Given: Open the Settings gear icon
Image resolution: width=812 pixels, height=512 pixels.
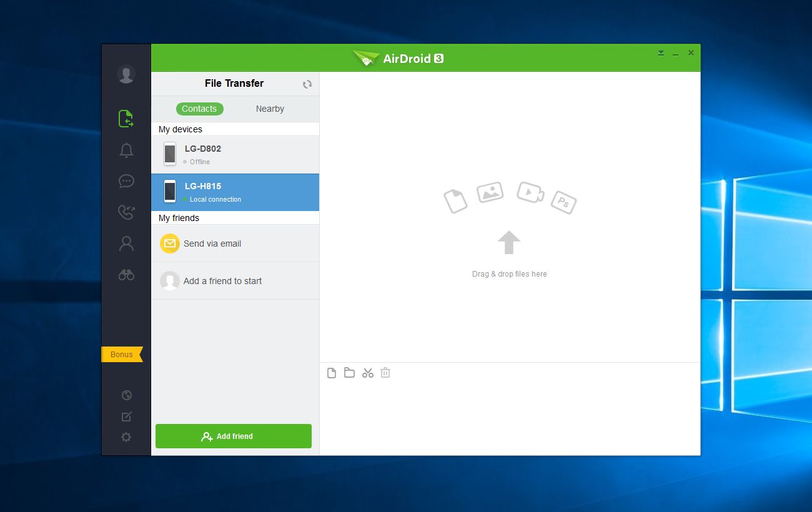Looking at the screenshot, I should [x=126, y=437].
